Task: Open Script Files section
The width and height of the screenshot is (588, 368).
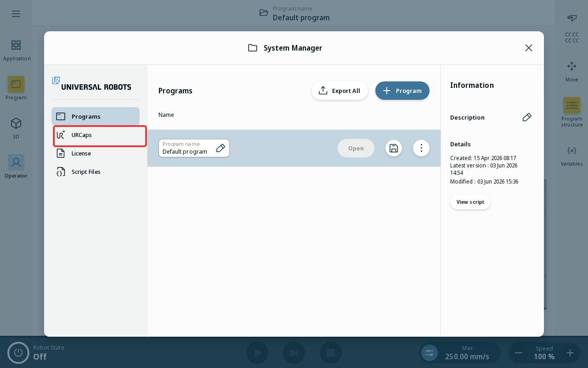Action: click(96, 172)
